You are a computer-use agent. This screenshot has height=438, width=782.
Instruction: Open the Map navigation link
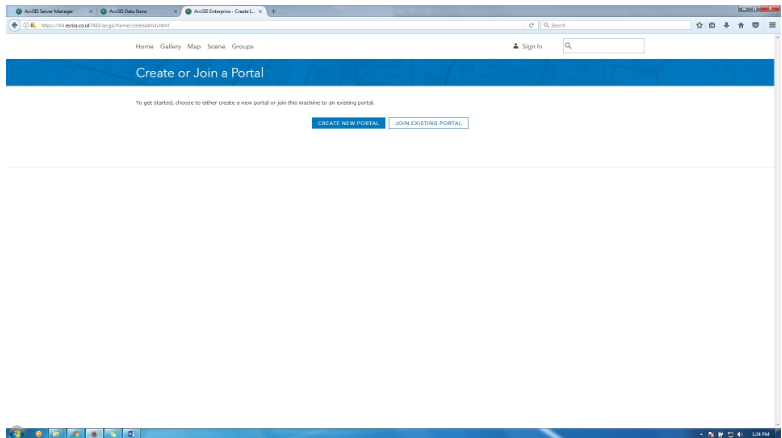[194, 46]
